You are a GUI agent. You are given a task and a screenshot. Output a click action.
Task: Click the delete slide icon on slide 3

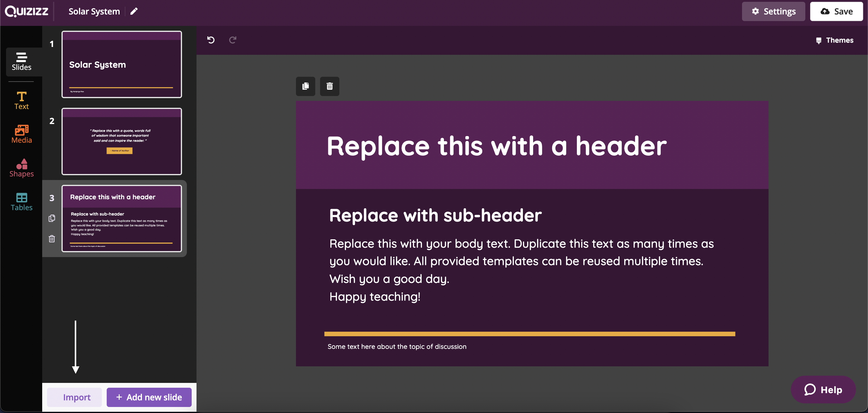[x=52, y=238]
